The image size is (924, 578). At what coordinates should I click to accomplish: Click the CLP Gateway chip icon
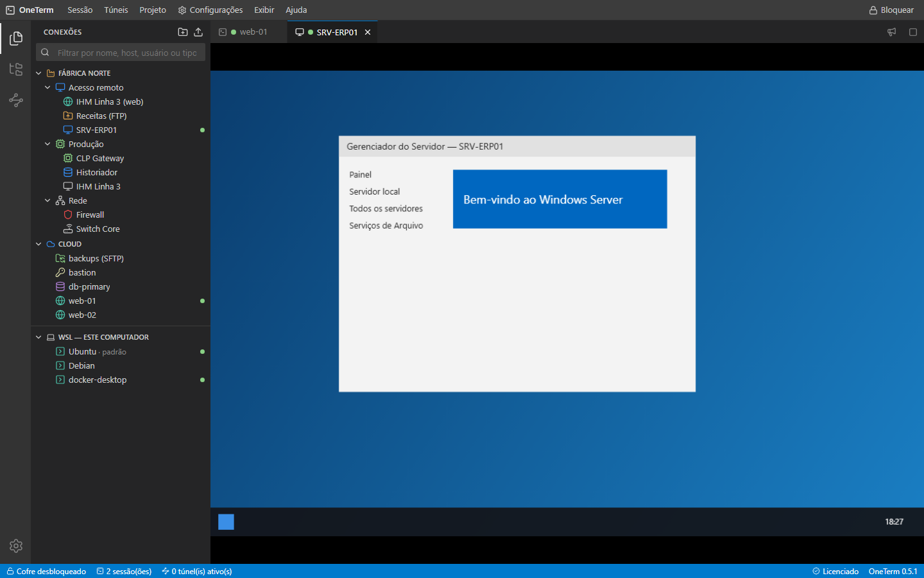pyautogui.click(x=68, y=158)
